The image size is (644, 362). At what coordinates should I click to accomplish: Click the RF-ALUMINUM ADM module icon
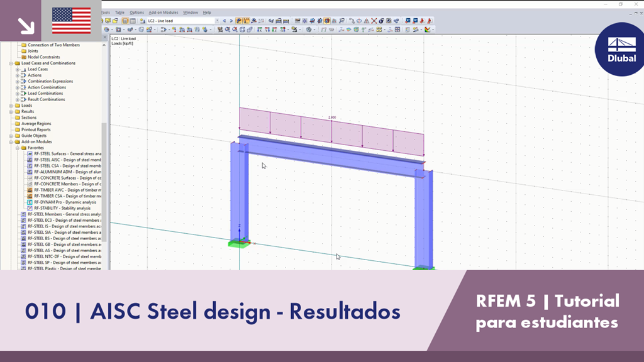30,172
